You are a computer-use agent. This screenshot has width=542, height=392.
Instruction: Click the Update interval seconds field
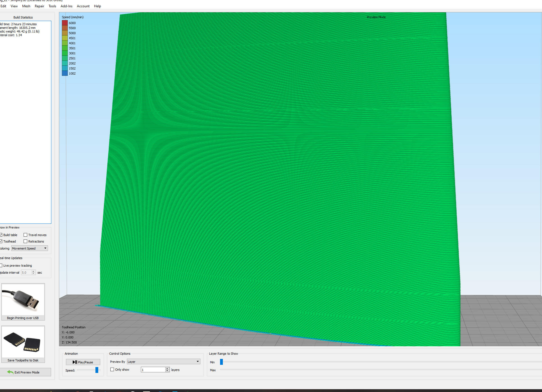(26, 273)
